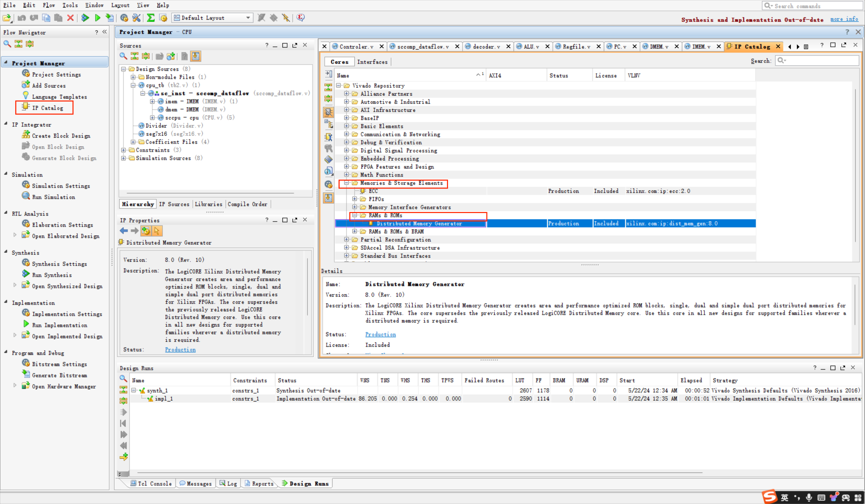
Task: Expand Simulation Sources in Sources tree
Action: click(124, 158)
